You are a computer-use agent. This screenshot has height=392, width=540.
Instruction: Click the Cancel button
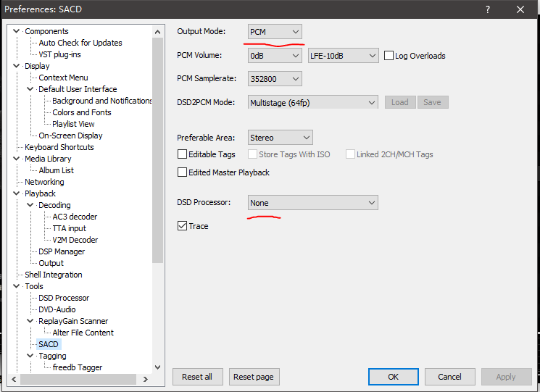(x=449, y=377)
